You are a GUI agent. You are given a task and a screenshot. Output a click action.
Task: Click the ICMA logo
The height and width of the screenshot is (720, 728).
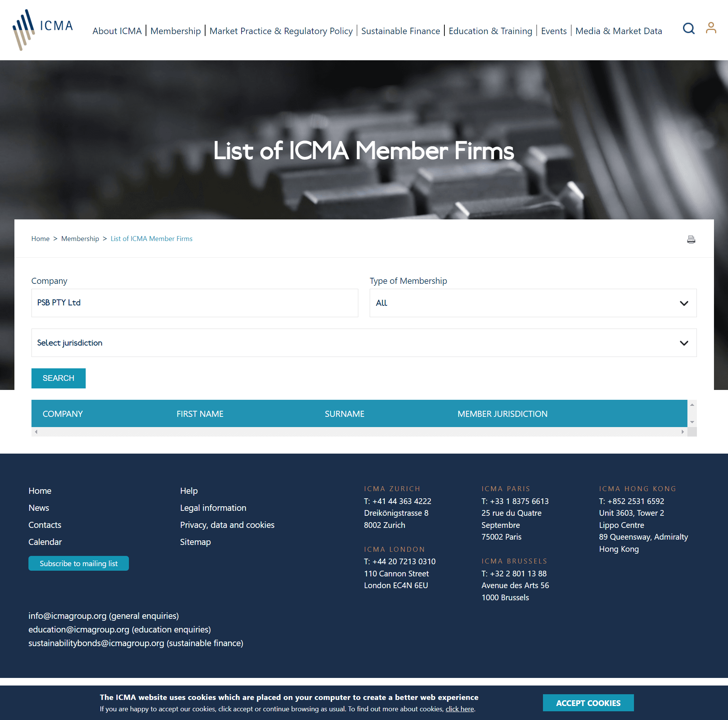42,30
